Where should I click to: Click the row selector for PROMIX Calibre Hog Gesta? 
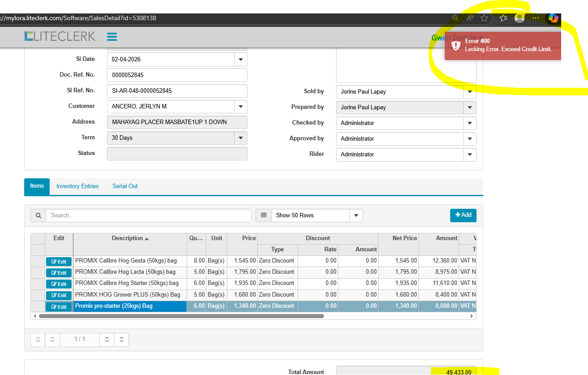tap(38, 261)
